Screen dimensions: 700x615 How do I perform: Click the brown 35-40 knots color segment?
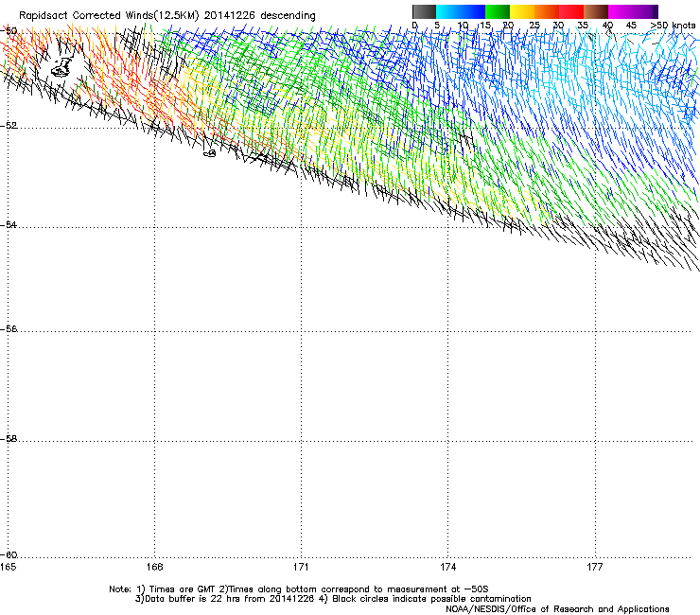tap(596, 11)
